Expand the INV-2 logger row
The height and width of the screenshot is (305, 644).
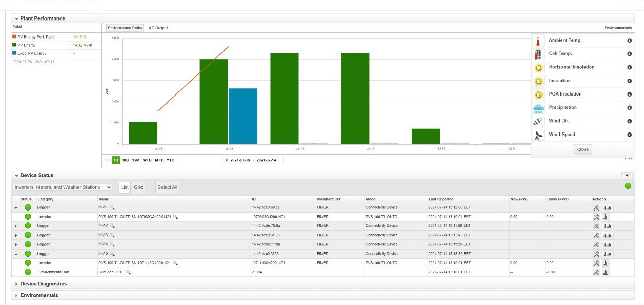pos(16,226)
